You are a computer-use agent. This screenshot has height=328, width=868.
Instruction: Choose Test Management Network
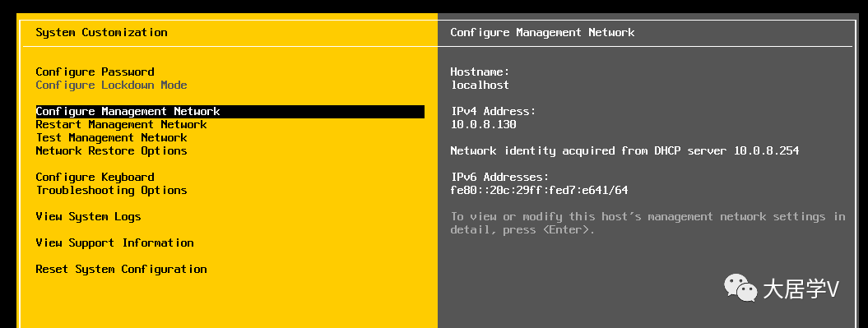(111, 138)
